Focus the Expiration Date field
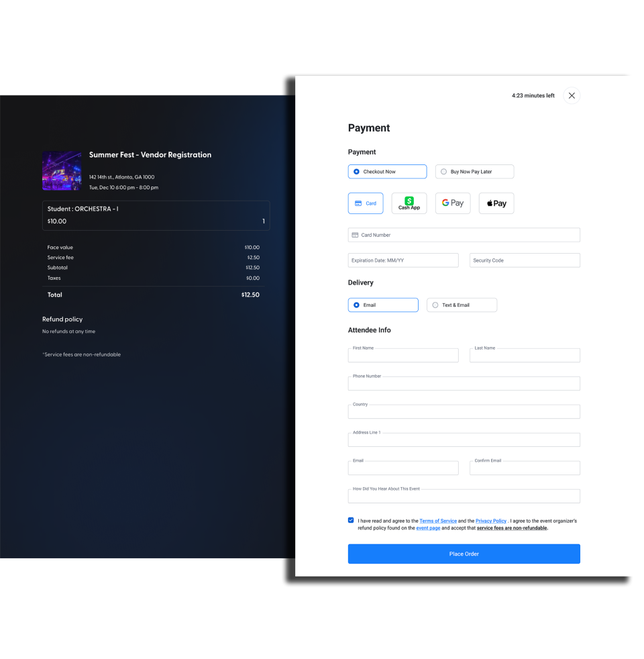 [403, 260]
